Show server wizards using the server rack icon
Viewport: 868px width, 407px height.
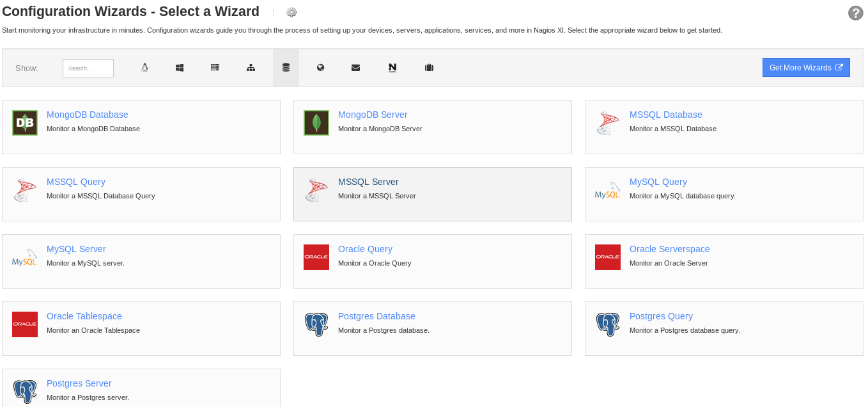click(215, 67)
